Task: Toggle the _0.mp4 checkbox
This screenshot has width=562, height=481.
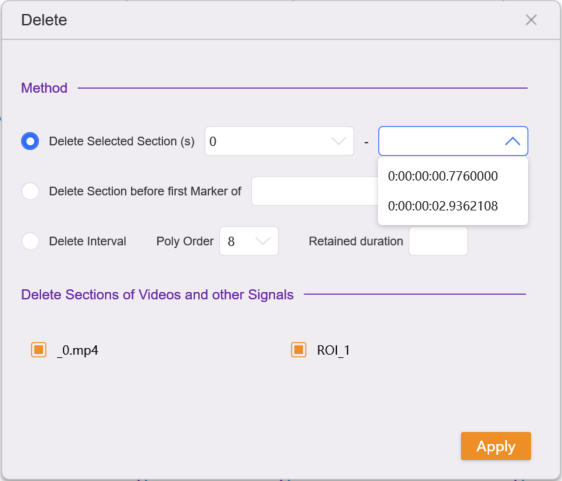Action: pos(39,350)
